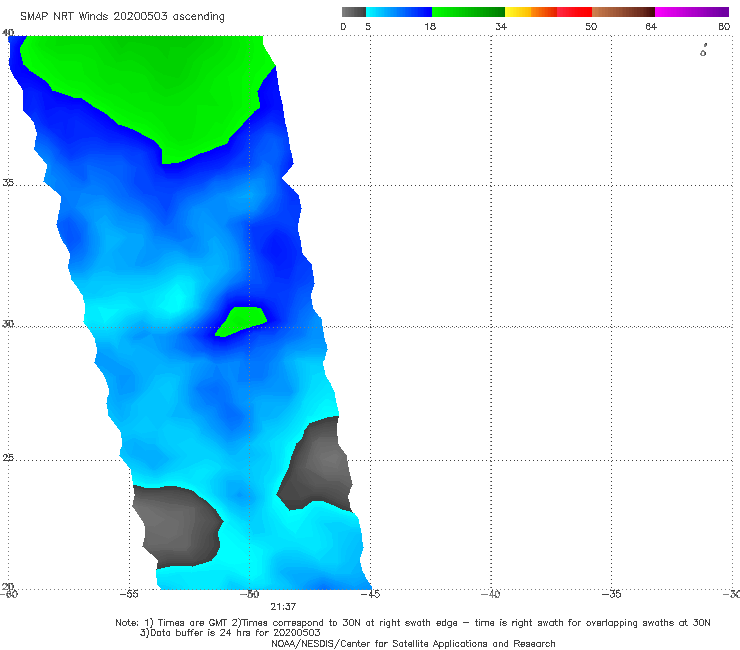
Task: Select the blue 5–18 color bar segment
Action: pos(399,12)
